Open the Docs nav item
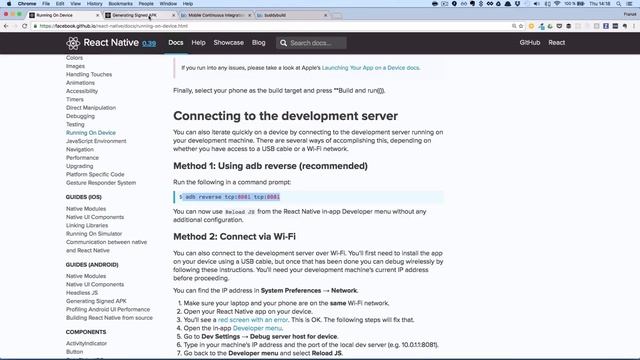 (x=176, y=43)
